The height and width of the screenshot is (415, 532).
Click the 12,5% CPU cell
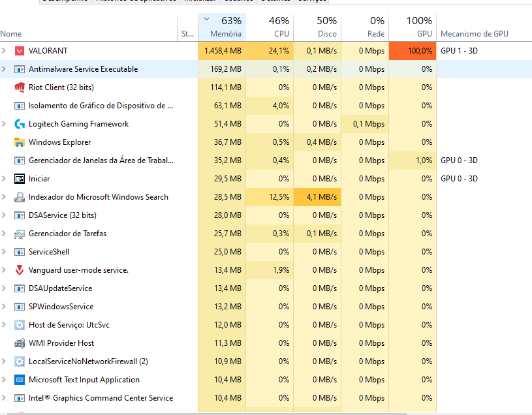click(270, 197)
